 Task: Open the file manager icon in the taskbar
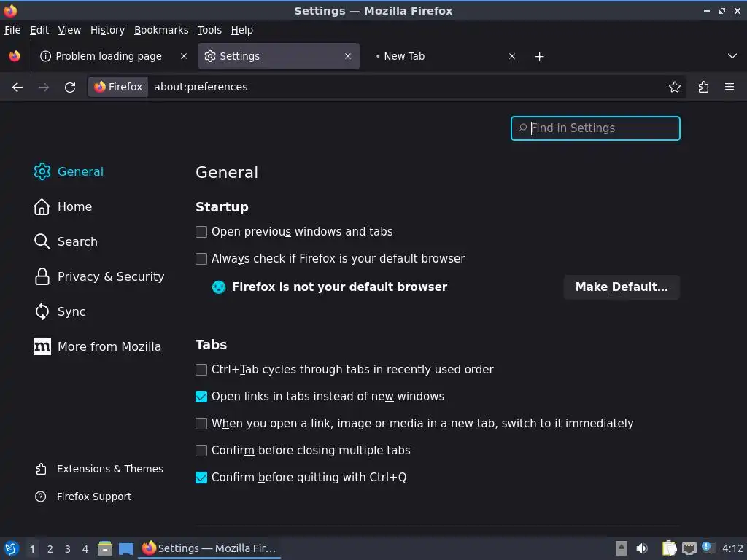(105, 548)
